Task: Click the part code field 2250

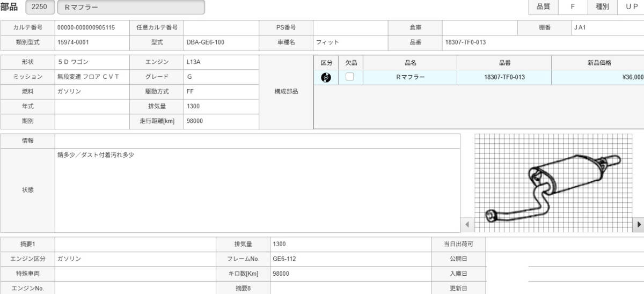Action: tap(39, 7)
